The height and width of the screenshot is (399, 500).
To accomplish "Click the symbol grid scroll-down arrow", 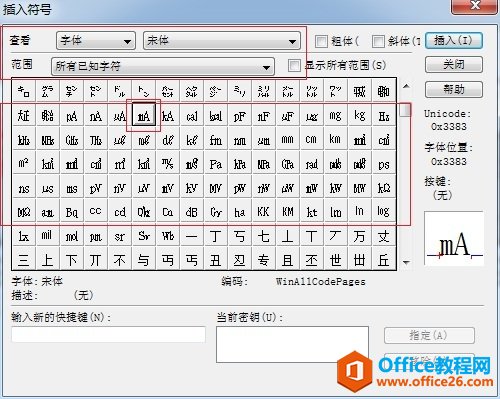I will (x=406, y=262).
